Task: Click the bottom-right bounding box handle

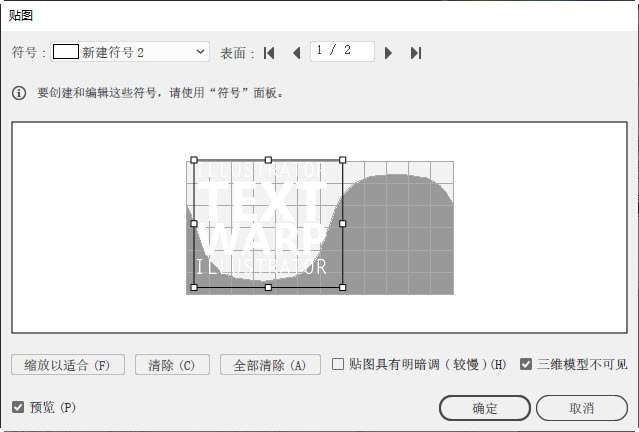Action: (342, 287)
